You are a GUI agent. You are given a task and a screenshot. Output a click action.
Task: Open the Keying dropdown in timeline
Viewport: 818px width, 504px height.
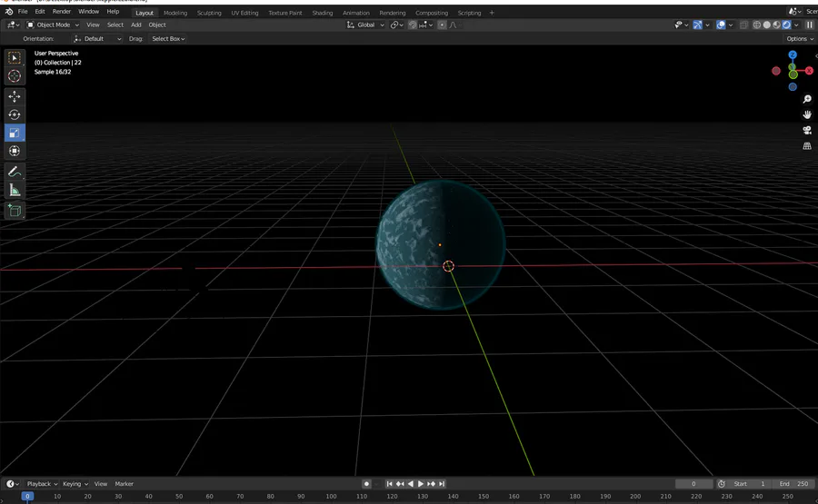[x=75, y=484]
